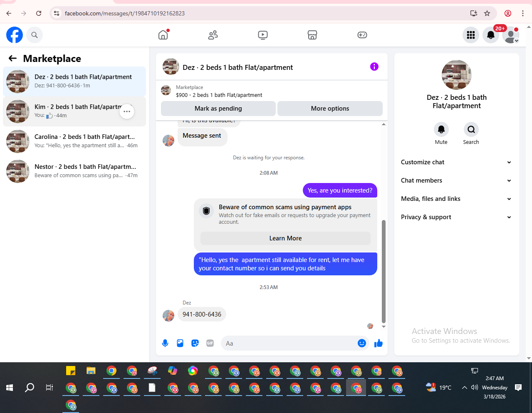Open the Facebook logo home link
The height and width of the screenshot is (413, 532).
(x=15, y=35)
